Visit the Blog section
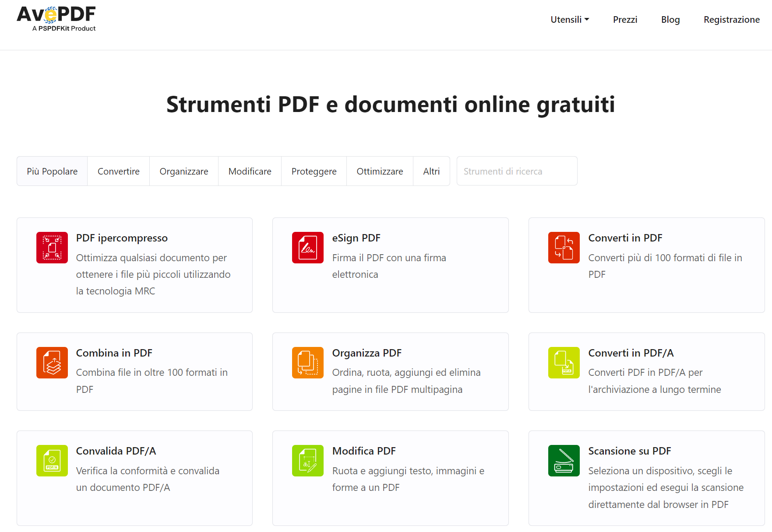This screenshot has width=772, height=532. [x=670, y=19]
